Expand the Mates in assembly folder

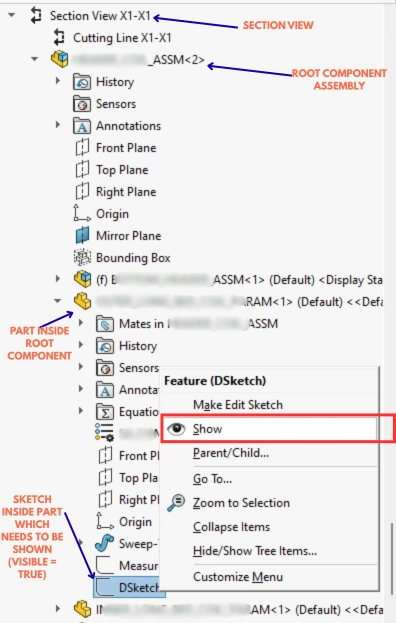81,323
